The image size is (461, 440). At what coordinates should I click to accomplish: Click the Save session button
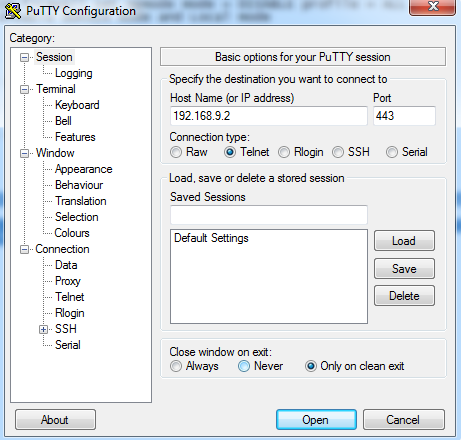pos(404,269)
